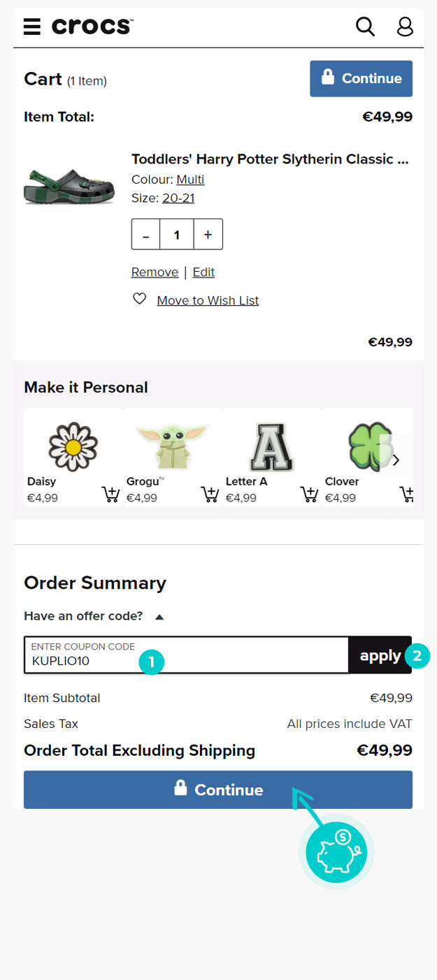Add Daisy charm to cart
Viewport: 437px width, 980px height.
[110, 495]
